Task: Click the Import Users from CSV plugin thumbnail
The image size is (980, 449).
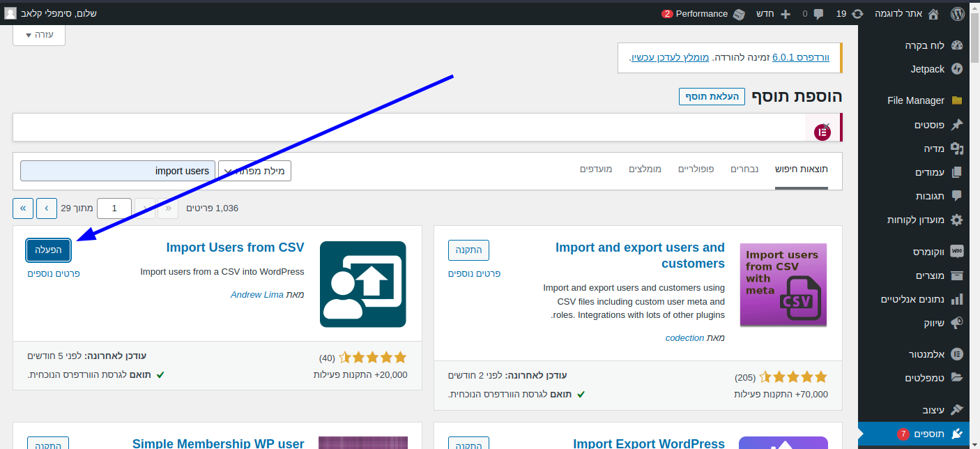Action: click(x=362, y=284)
